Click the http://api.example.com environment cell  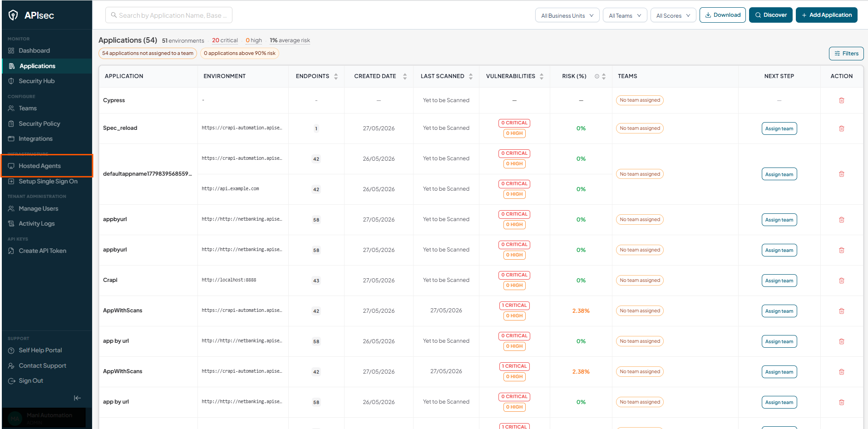[x=230, y=189]
